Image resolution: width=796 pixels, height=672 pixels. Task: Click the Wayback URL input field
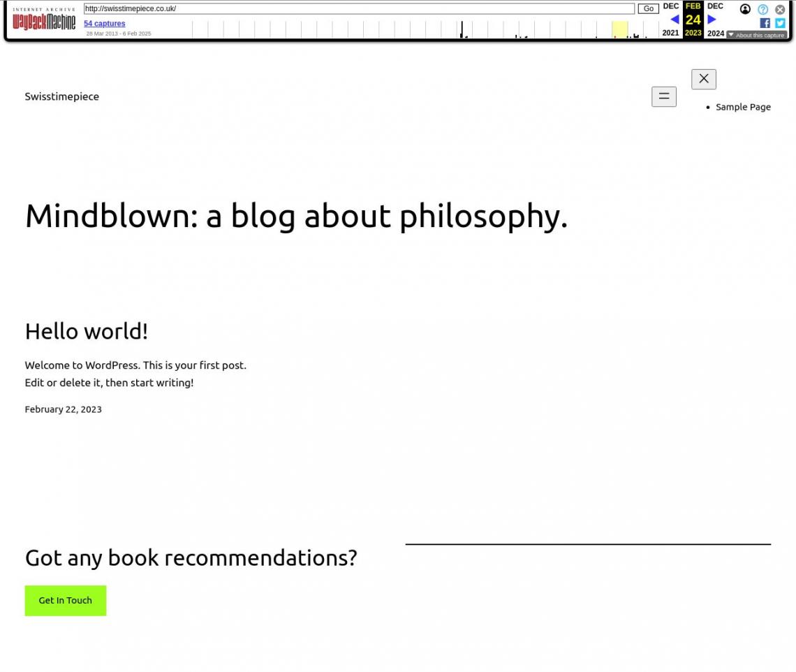[x=359, y=9]
